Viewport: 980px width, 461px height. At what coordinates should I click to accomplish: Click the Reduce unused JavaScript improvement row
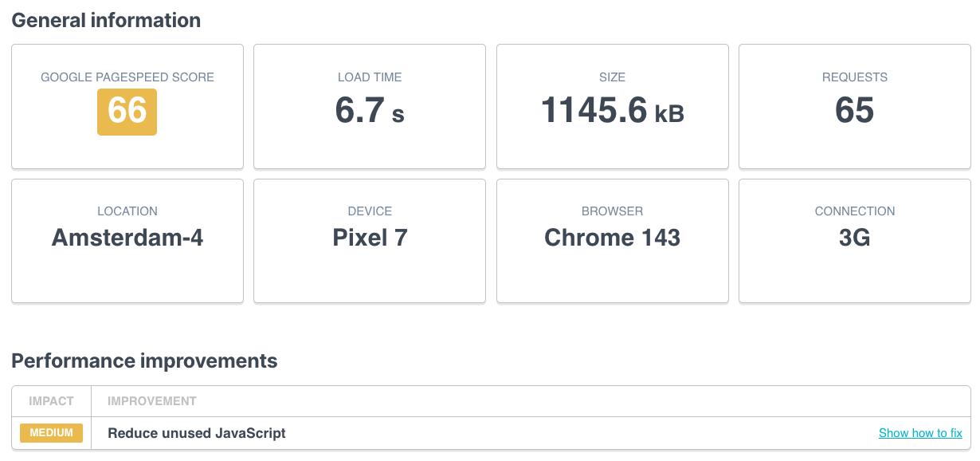click(x=195, y=433)
